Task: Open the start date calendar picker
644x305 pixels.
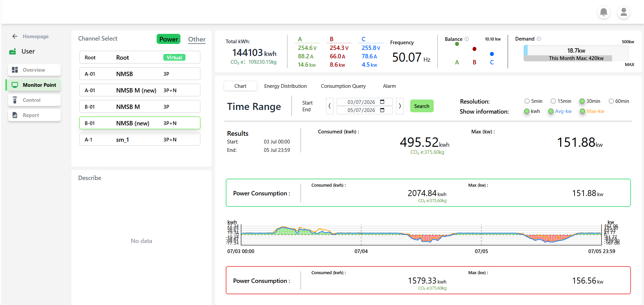Action: 382,102
